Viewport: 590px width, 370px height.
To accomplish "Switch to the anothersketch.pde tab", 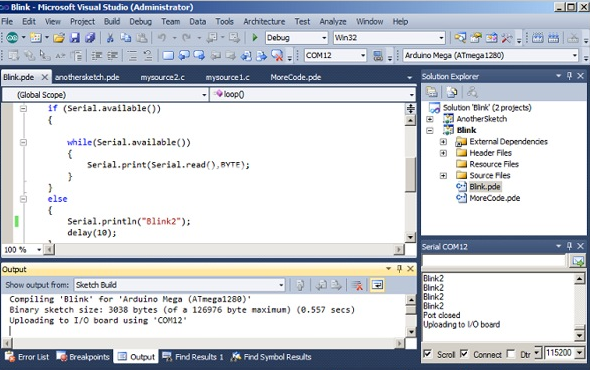I will [87, 77].
